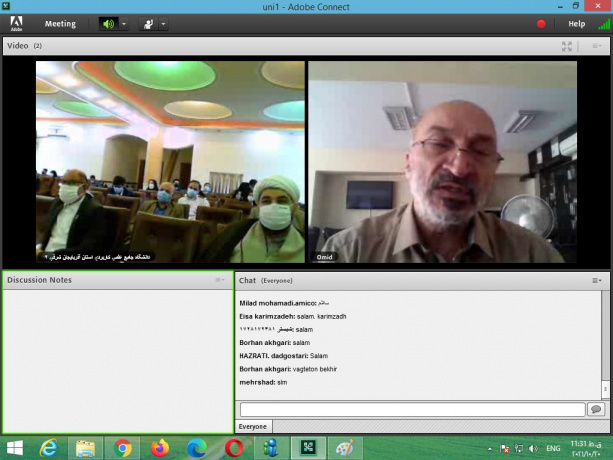The width and height of the screenshot is (613, 460).
Task: Click the red recording indicator
Action: coord(542,24)
